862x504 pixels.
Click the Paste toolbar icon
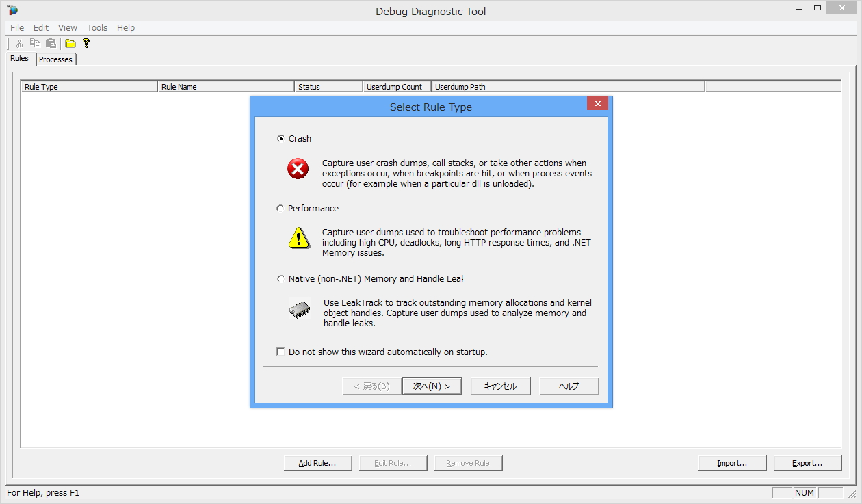tap(51, 43)
